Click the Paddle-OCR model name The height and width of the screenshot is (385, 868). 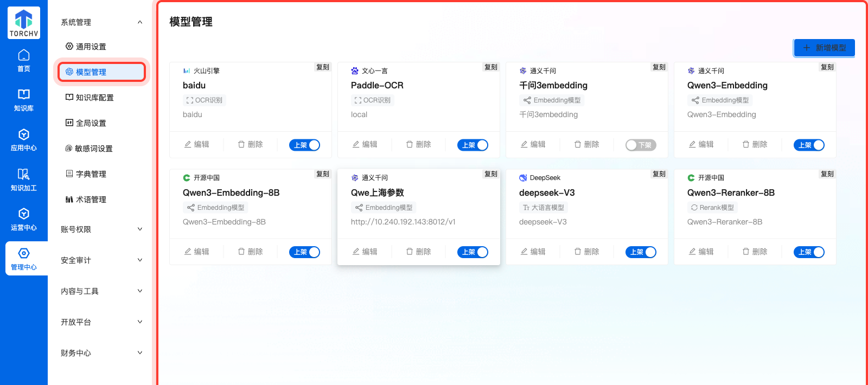click(377, 86)
